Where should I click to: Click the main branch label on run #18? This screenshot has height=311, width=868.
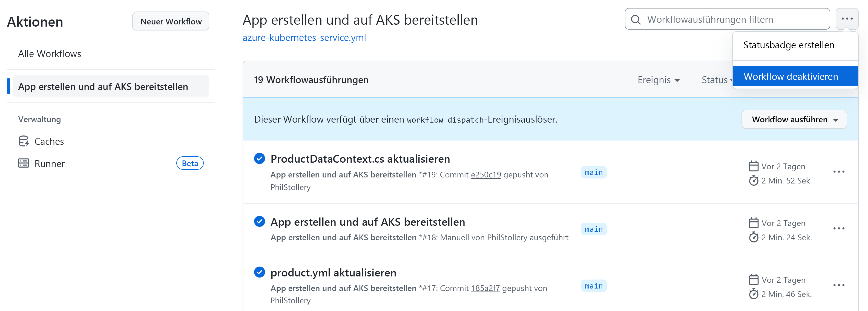[x=594, y=229]
